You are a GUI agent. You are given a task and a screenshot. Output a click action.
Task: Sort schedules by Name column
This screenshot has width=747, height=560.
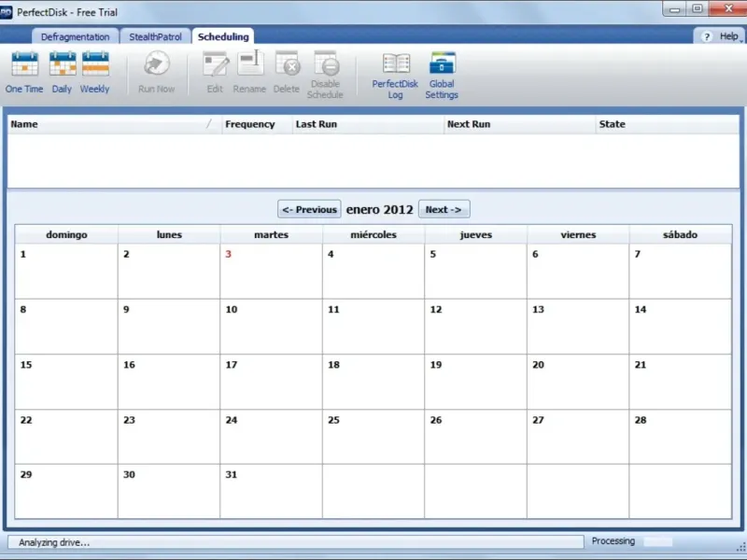(x=114, y=124)
